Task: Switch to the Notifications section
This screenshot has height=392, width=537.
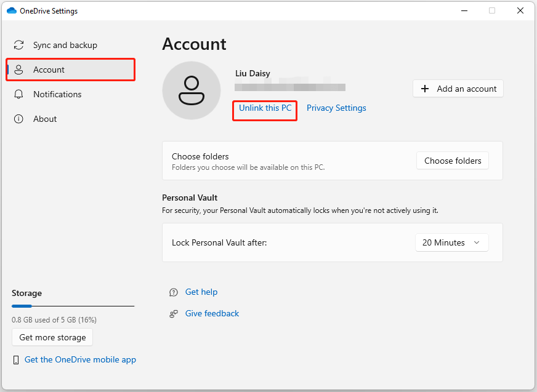Action: 57,94
